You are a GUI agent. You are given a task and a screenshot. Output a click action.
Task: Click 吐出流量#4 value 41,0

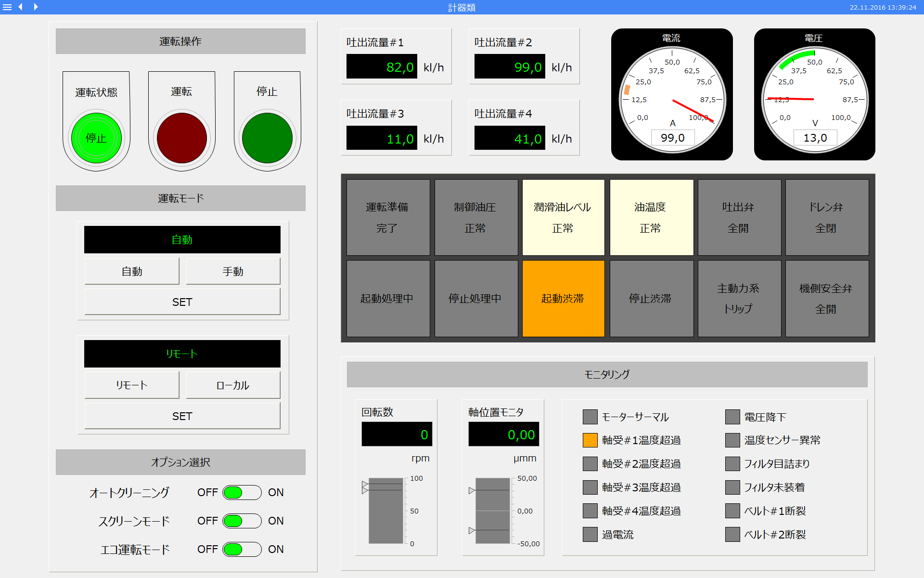click(x=510, y=138)
